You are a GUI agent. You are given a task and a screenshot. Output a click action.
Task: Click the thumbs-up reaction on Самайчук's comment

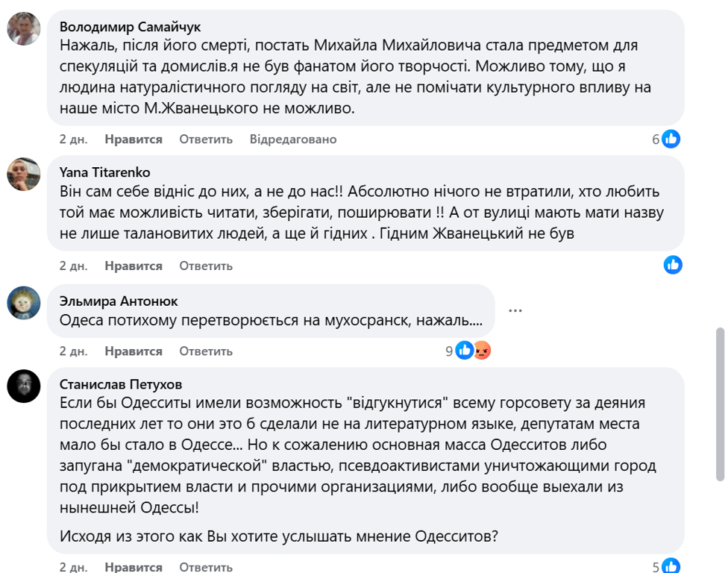(x=671, y=138)
